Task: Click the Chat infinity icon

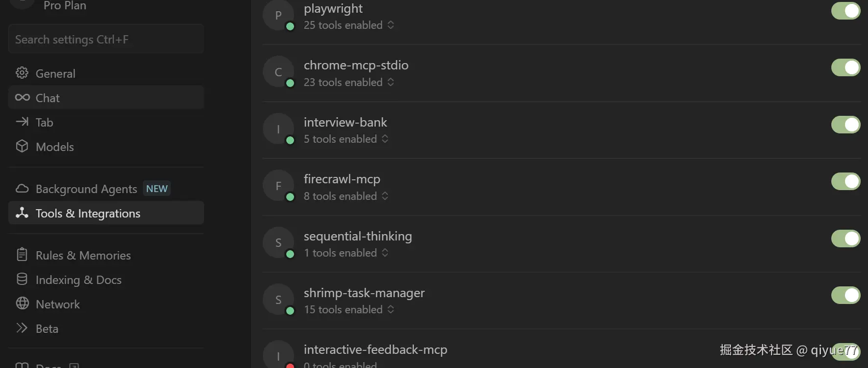Action: click(22, 98)
